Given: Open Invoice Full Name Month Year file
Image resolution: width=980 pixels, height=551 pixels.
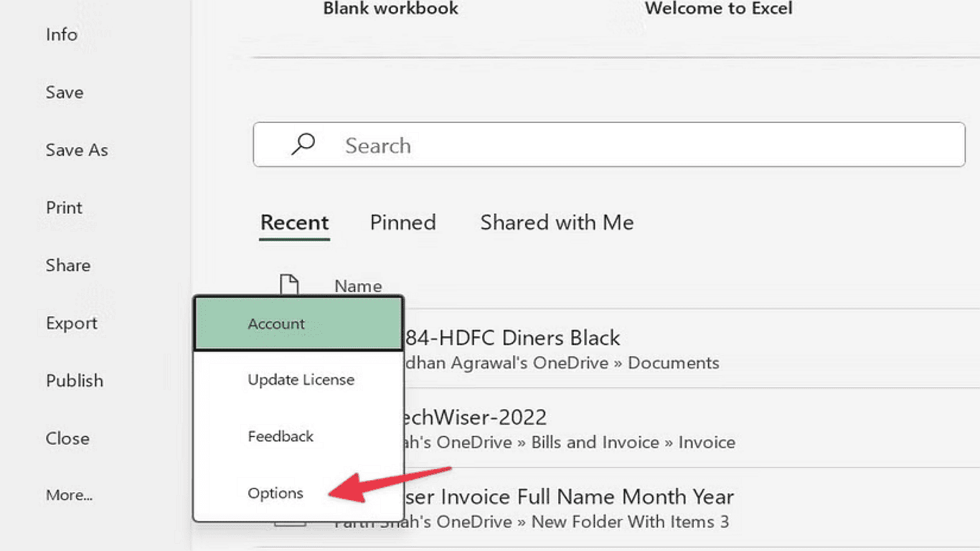Looking at the screenshot, I should tap(570, 496).
